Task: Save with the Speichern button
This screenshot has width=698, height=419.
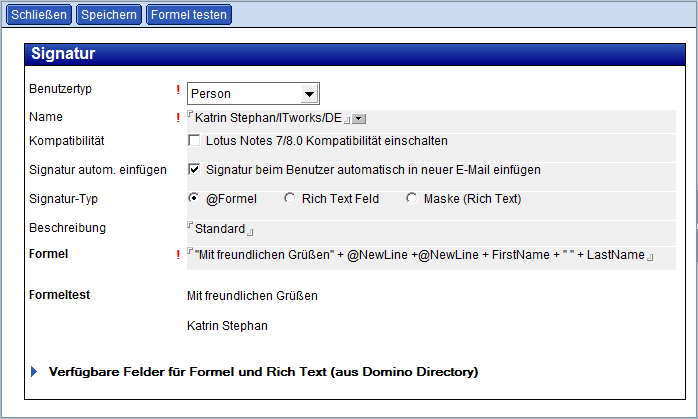Action: [109, 15]
